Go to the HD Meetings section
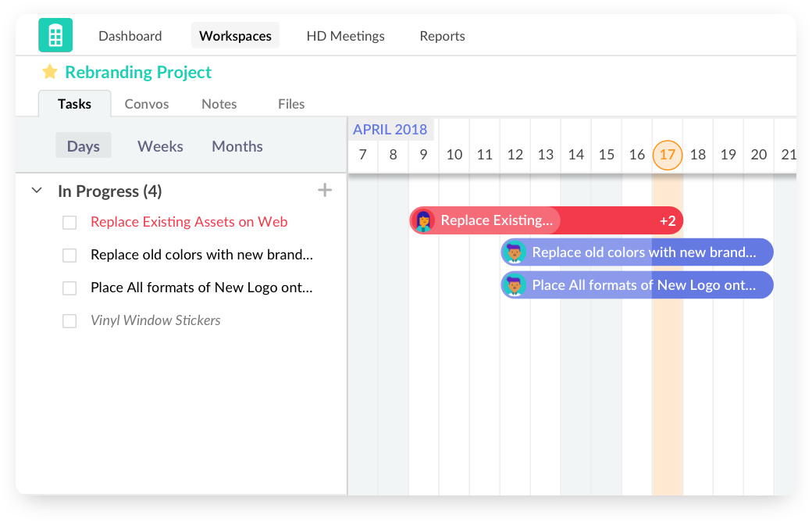 (345, 36)
